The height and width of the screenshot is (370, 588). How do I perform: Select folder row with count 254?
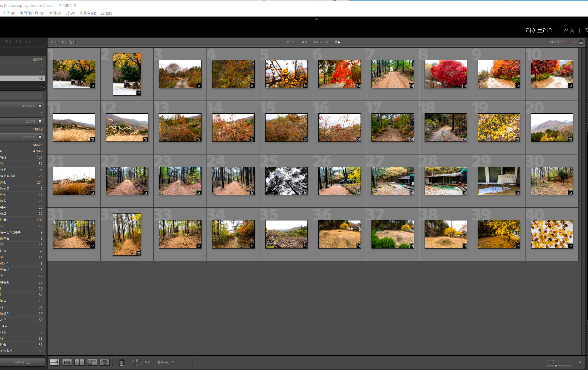[x=22, y=182]
